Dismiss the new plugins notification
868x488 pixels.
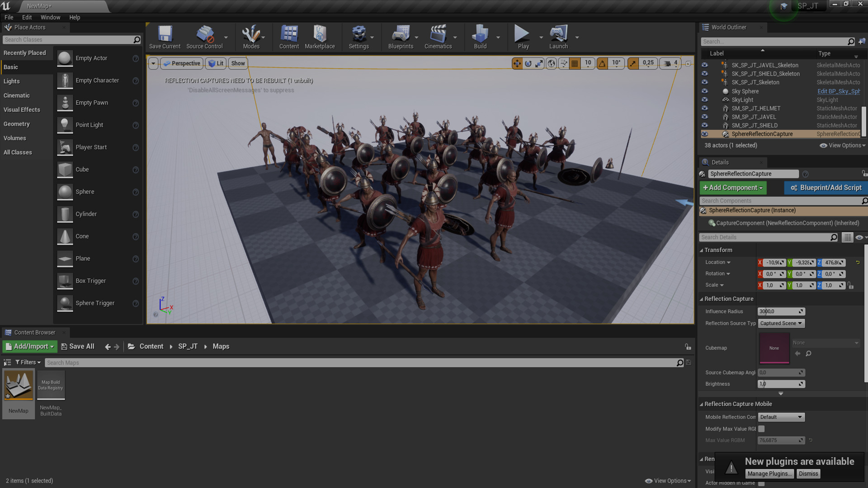[x=808, y=474]
